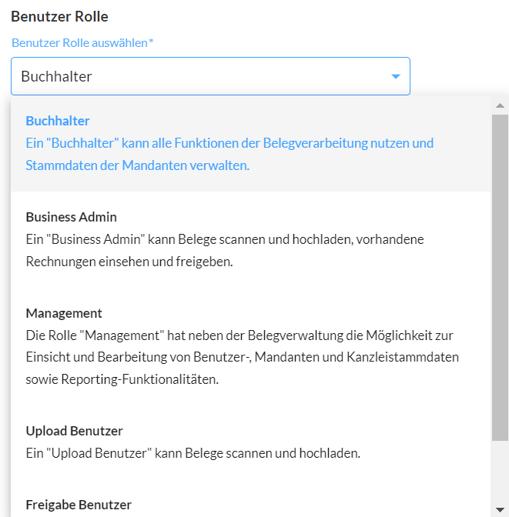Click the Management role description paragraph
509x517 pixels.
242,357
